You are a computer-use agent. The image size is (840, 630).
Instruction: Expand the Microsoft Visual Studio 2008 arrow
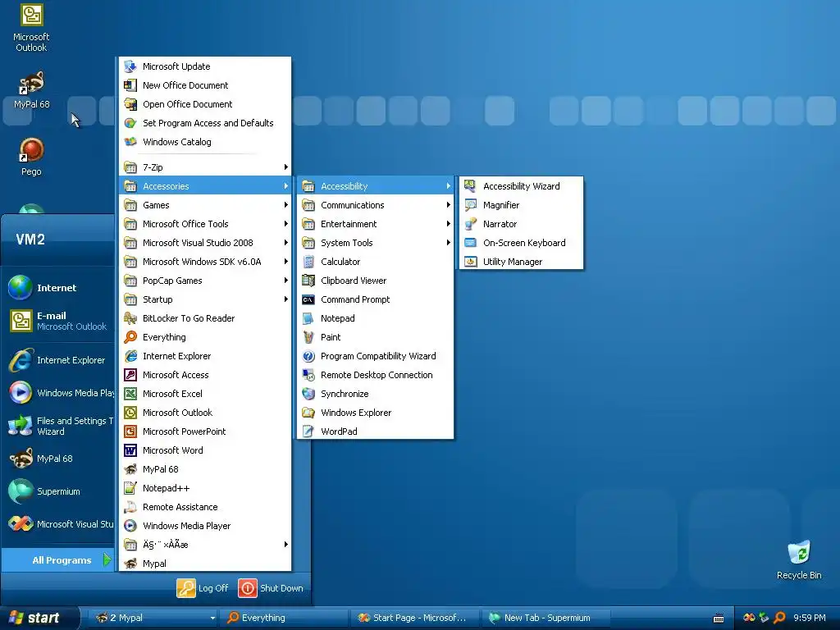point(286,243)
